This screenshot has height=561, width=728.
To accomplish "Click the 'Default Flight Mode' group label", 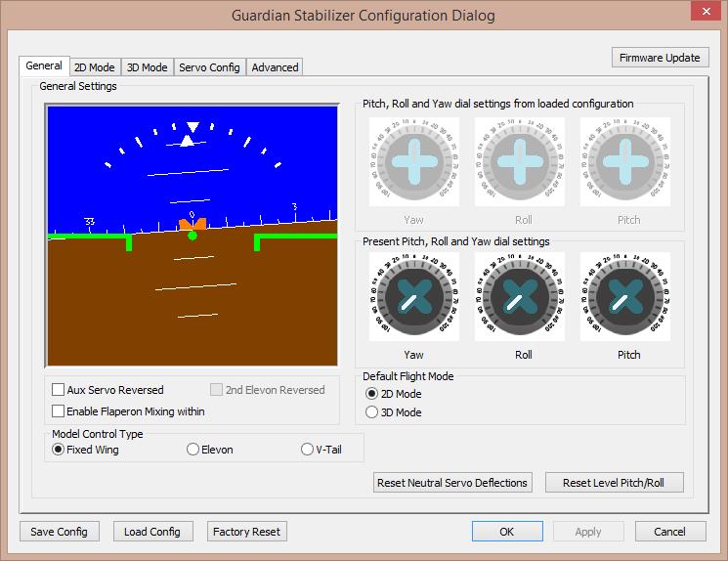I will [408, 376].
